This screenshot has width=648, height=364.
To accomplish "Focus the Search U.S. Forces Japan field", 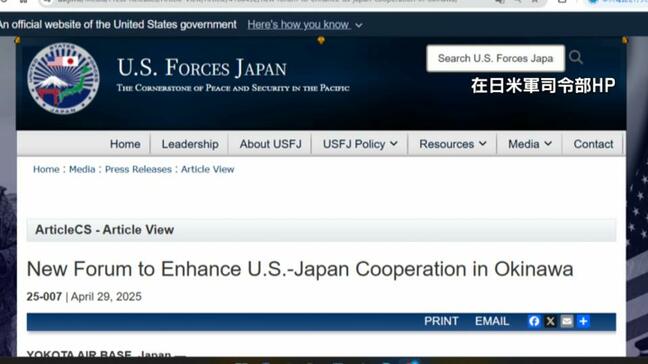I will tap(496, 58).
